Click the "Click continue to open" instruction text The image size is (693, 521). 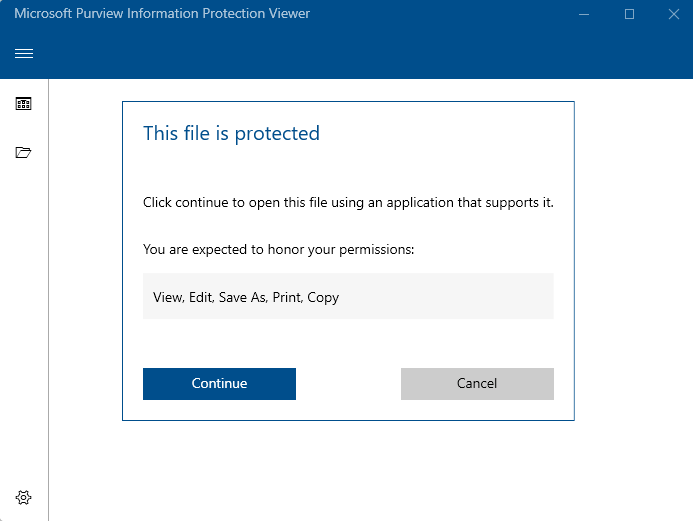[348, 202]
